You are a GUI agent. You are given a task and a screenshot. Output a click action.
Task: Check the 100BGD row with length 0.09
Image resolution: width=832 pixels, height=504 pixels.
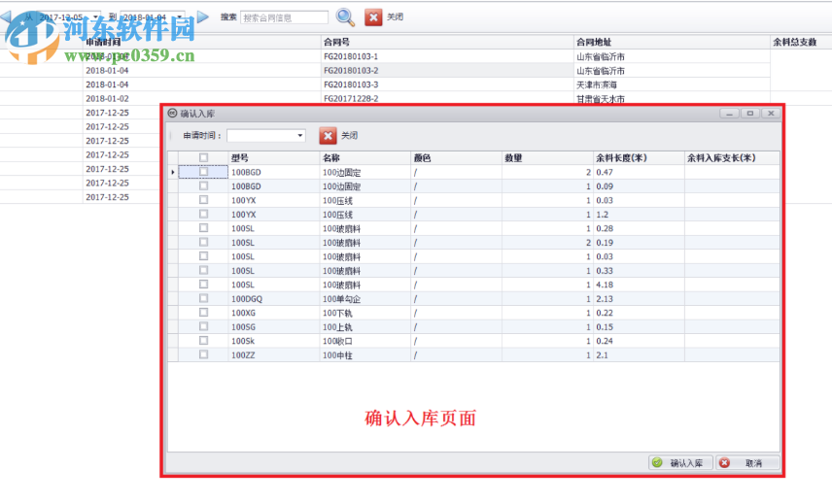203,186
